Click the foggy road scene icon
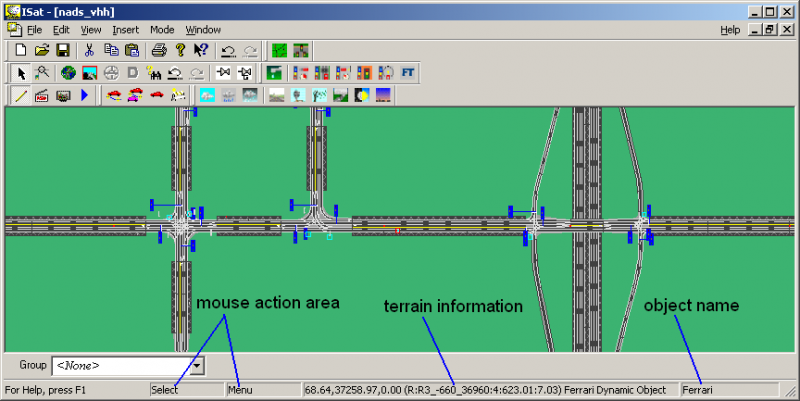Viewport: 800px width, 401px height. point(277,95)
